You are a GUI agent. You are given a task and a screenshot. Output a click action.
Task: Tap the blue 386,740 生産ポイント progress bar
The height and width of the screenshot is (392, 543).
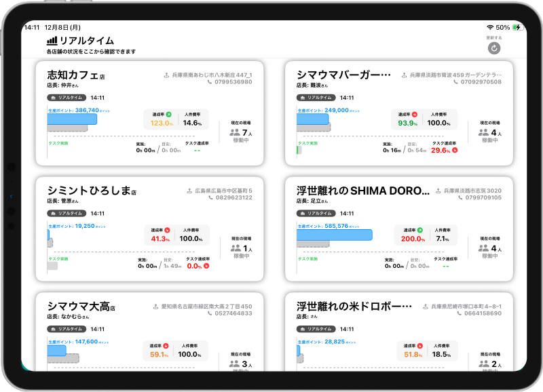pos(72,119)
